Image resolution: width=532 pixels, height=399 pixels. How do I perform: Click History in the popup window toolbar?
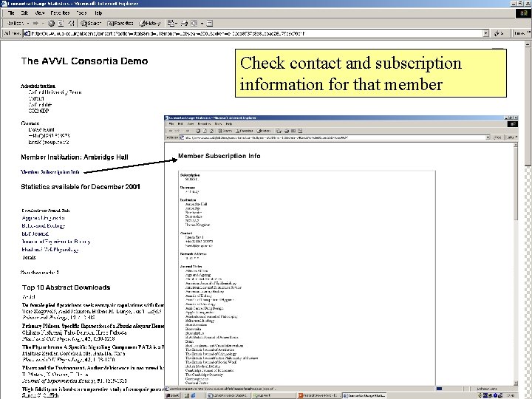[x=264, y=131]
